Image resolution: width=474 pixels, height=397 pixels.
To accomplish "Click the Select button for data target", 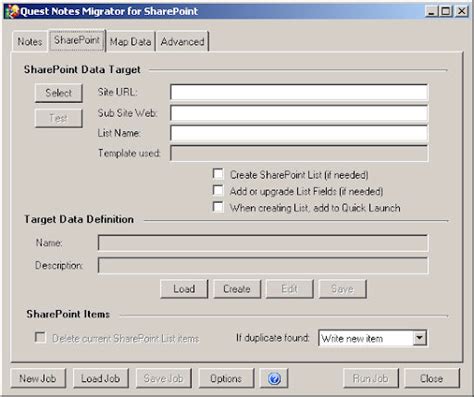I will 58,93.
